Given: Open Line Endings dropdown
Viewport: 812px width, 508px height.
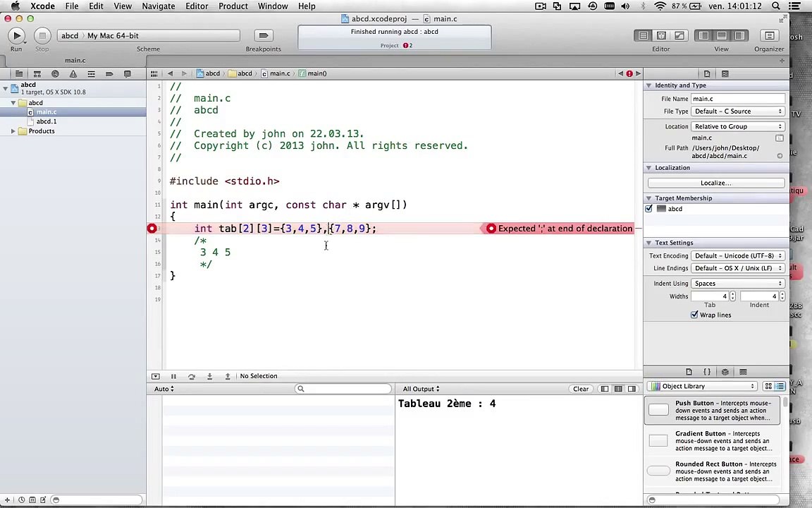Looking at the screenshot, I should pos(738,268).
